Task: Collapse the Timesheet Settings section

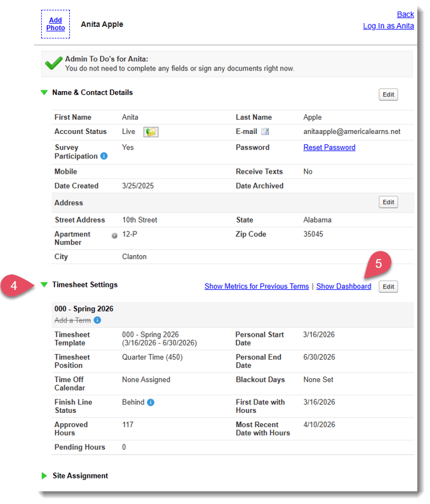Action: 44,285
